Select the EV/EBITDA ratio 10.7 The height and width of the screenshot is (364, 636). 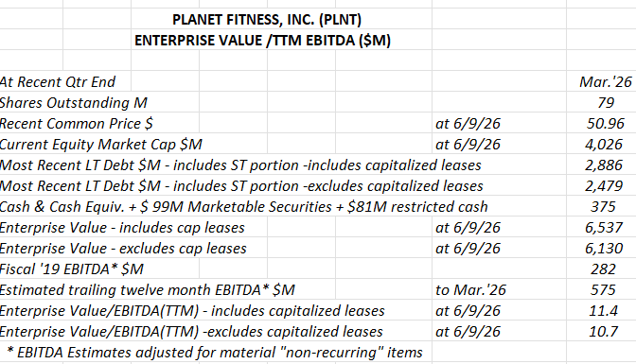603,332
